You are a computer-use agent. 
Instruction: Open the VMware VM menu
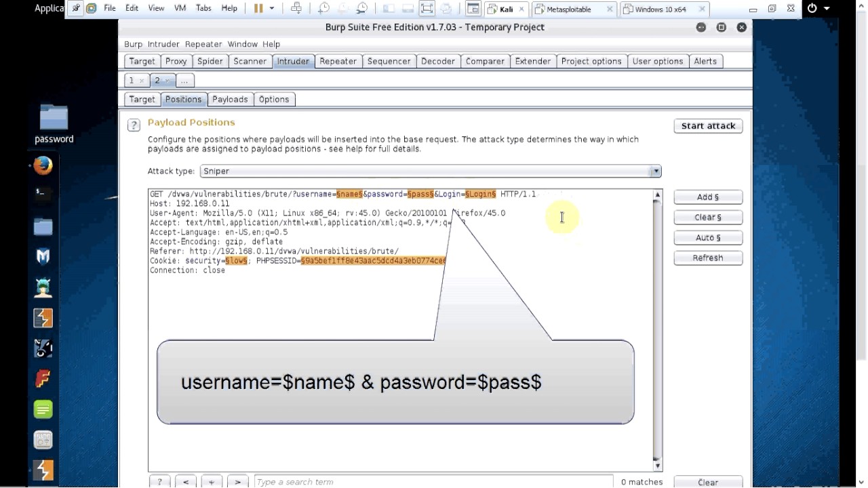pos(180,8)
